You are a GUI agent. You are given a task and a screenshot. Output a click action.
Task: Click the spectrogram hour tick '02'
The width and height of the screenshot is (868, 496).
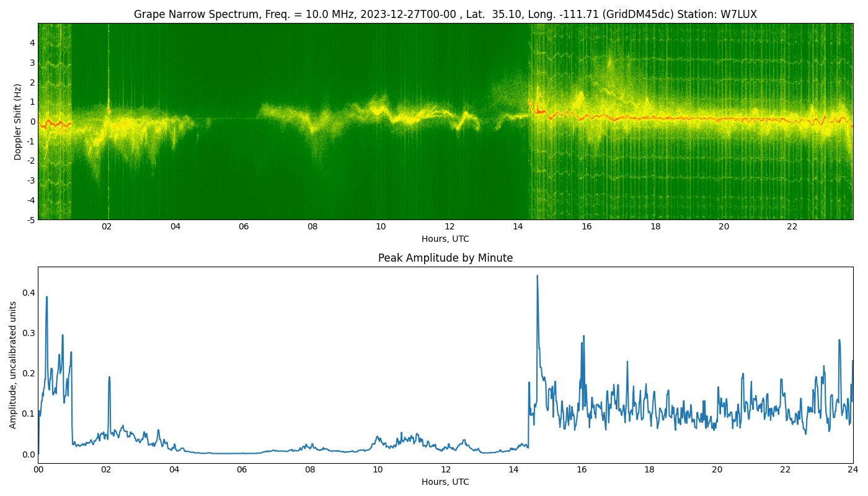coord(107,227)
